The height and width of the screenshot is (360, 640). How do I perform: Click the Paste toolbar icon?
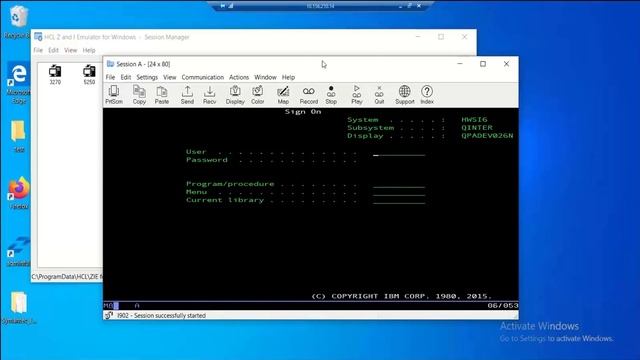pyautogui.click(x=162, y=95)
